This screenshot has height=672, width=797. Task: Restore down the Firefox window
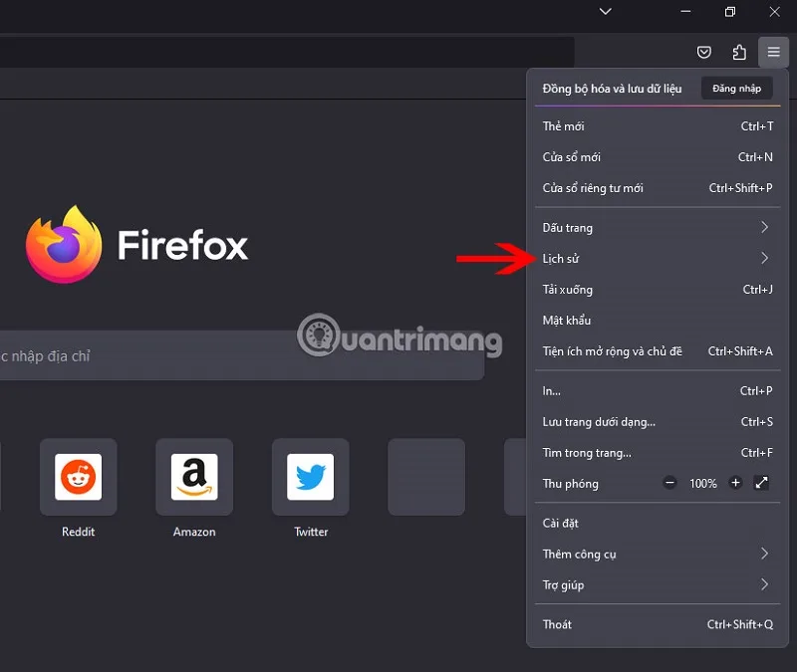point(730,12)
